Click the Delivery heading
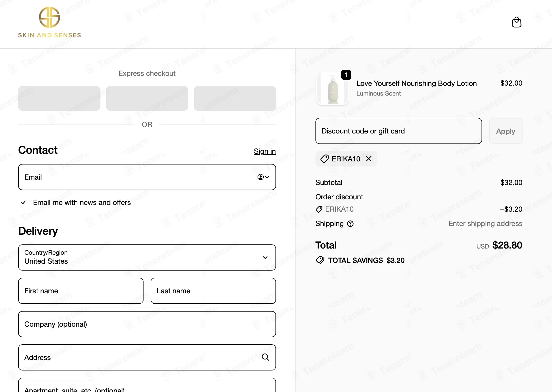Screen dimensions: 552x392 click(x=38, y=231)
